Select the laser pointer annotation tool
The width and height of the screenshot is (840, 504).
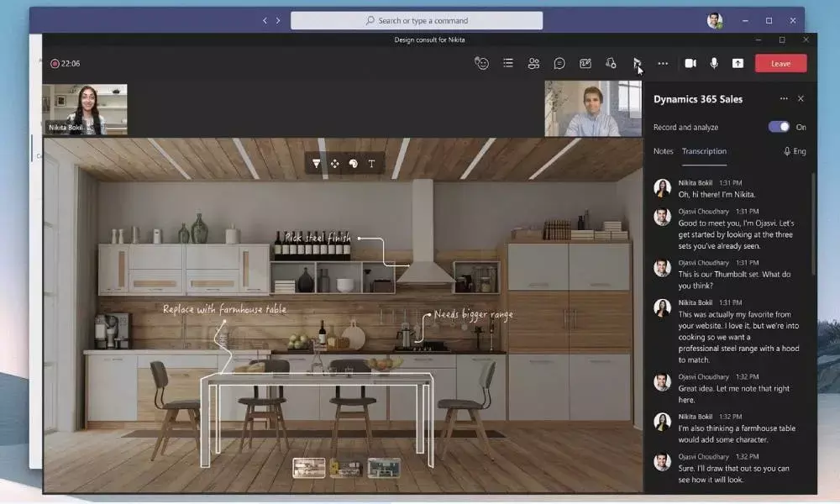pyautogui.click(x=316, y=163)
